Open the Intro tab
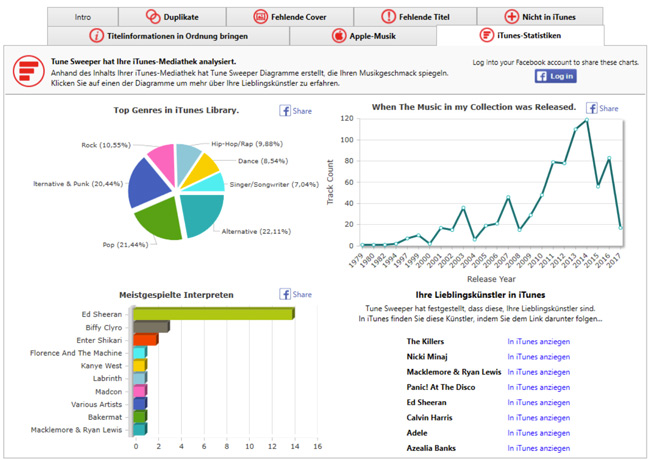 tap(83, 17)
